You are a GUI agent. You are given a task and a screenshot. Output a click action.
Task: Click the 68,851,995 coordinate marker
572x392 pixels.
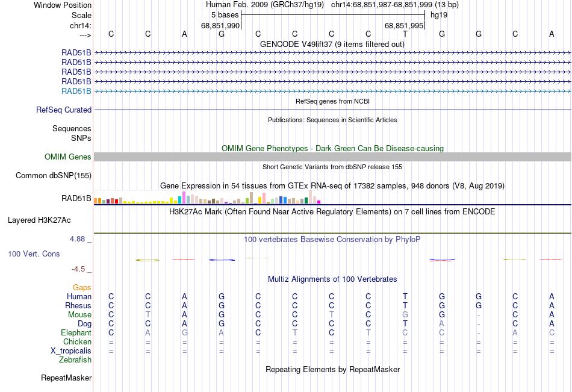404,25
